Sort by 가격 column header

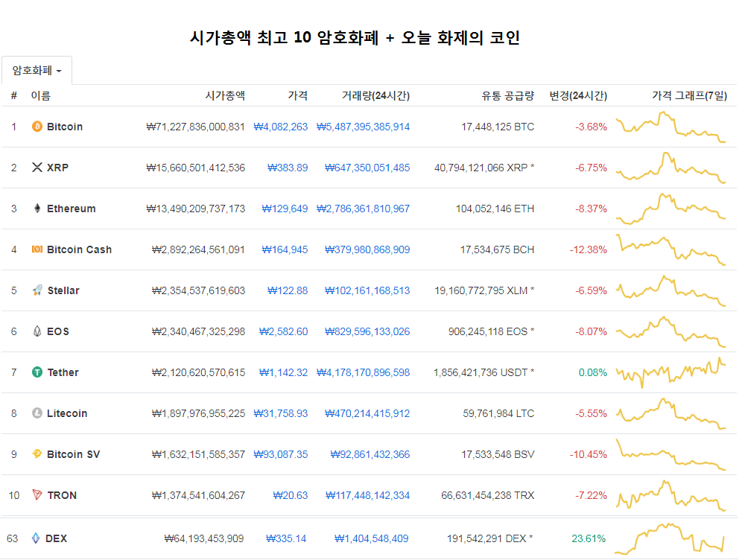pos(297,95)
